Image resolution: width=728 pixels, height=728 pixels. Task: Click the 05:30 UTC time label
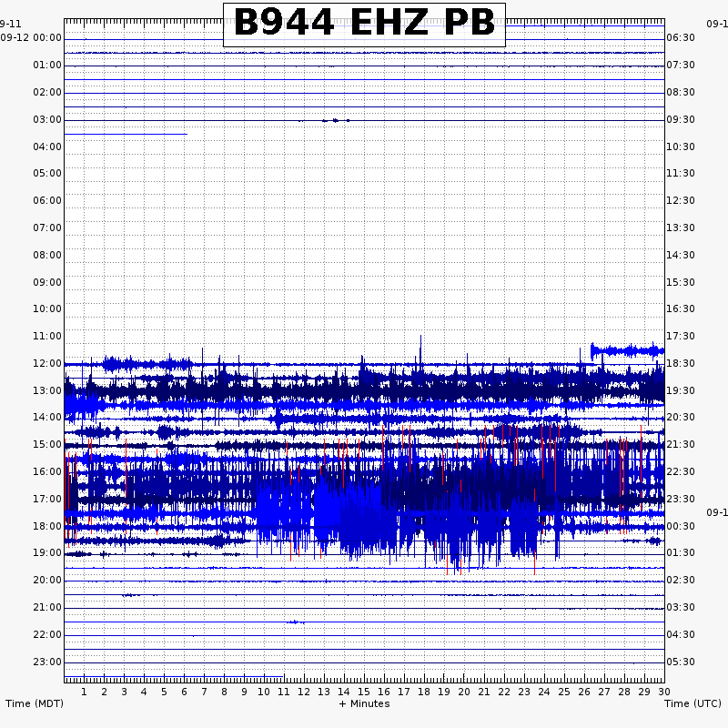pyautogui.click(x=681, y=662)
